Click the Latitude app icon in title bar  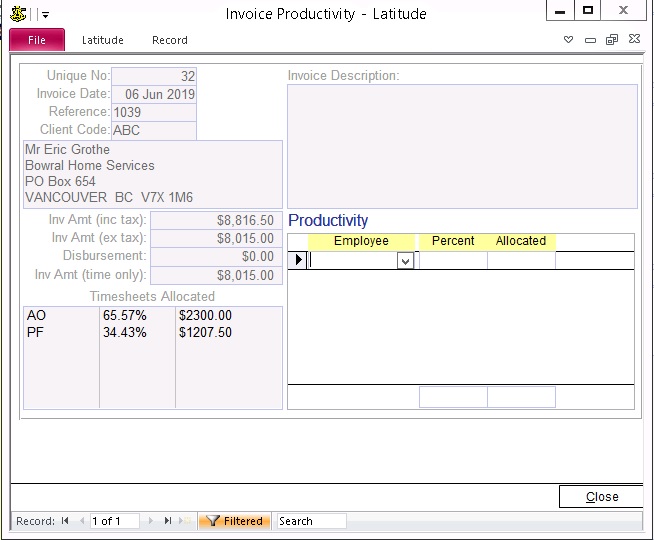[18, 14]
